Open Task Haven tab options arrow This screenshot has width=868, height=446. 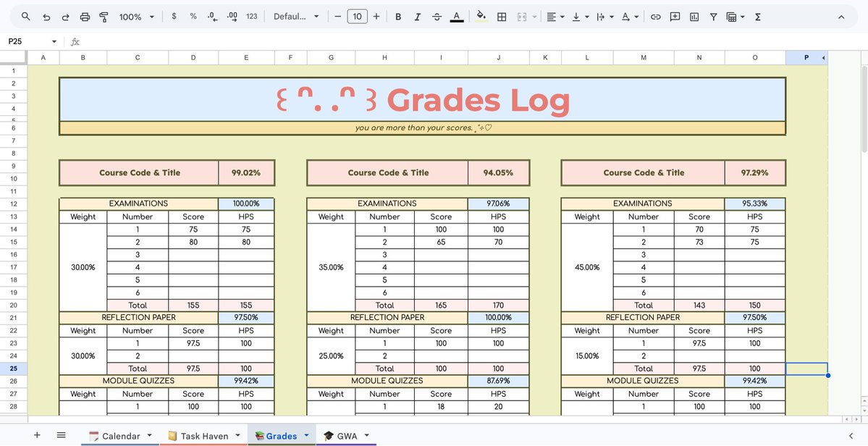click(237, 435)
